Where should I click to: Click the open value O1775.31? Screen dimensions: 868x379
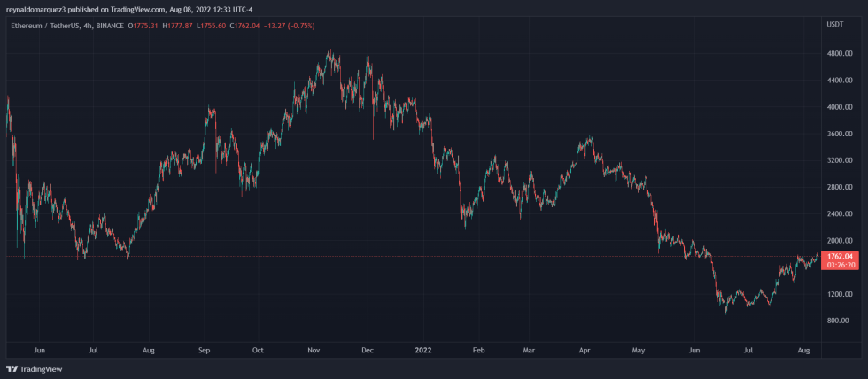click(x=143, y=26)
